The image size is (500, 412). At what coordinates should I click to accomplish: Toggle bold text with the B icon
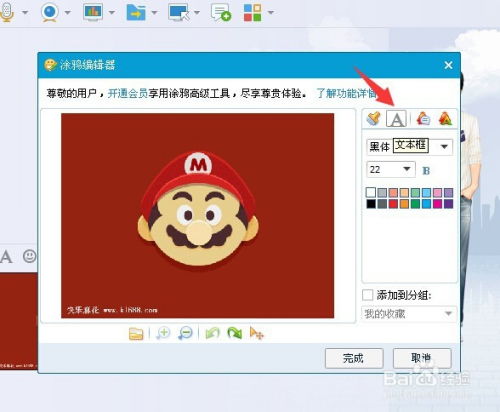pos(426,171)
